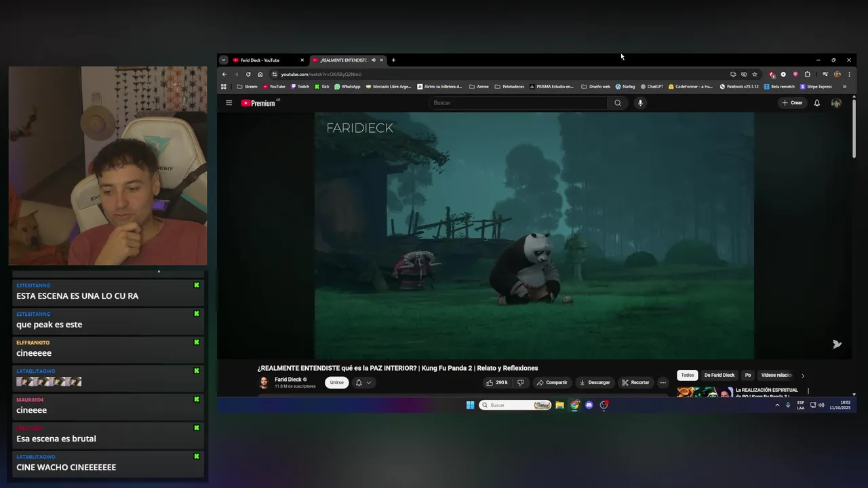Switch to Chrome on the taskbar
The width and height of the screenshot is (868, 488).
[x=574, y=405]
